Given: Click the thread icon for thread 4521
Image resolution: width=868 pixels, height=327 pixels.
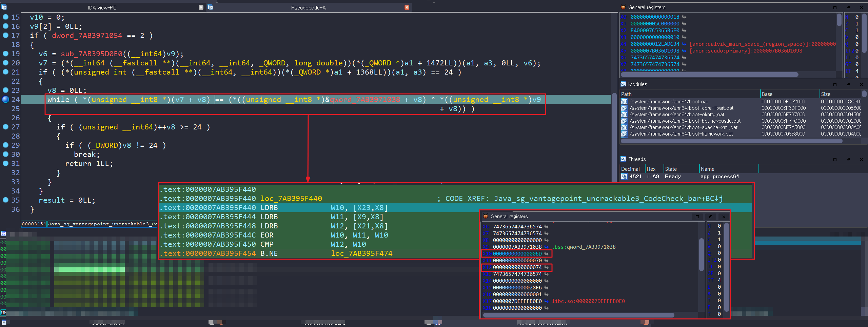Looking at the screenshot, I should [624, 177].
